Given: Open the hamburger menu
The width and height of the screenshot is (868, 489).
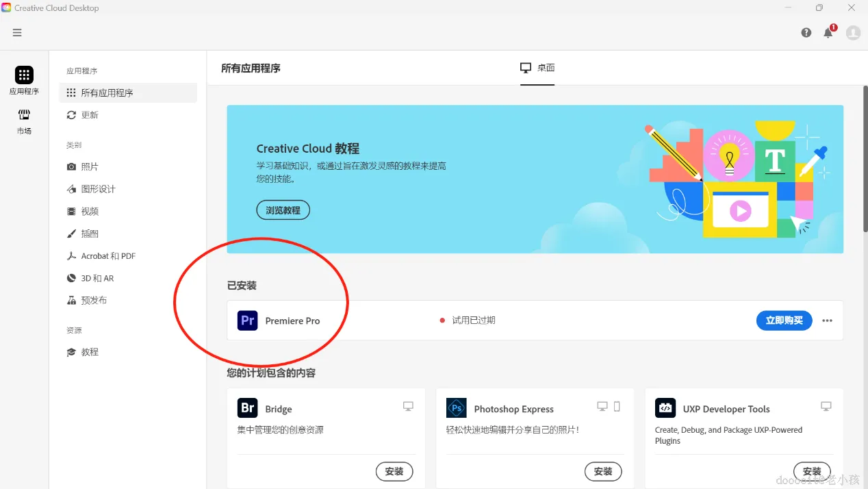Looking at the screenshot, I should 17,32.
